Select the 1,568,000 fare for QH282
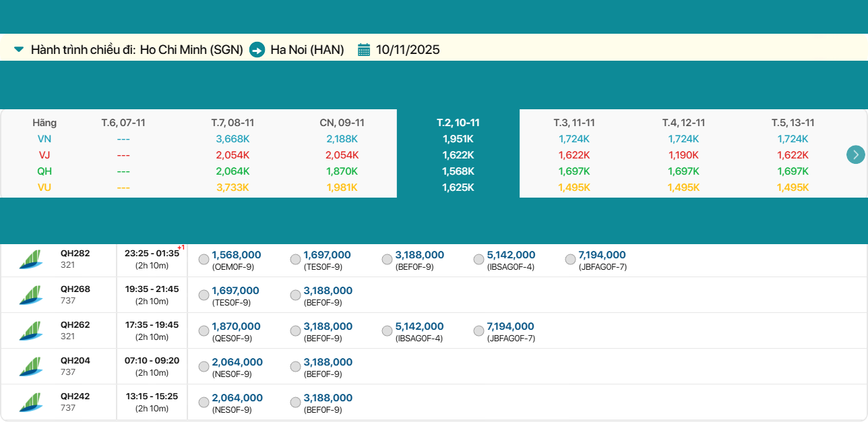 [x=204, y=259]
